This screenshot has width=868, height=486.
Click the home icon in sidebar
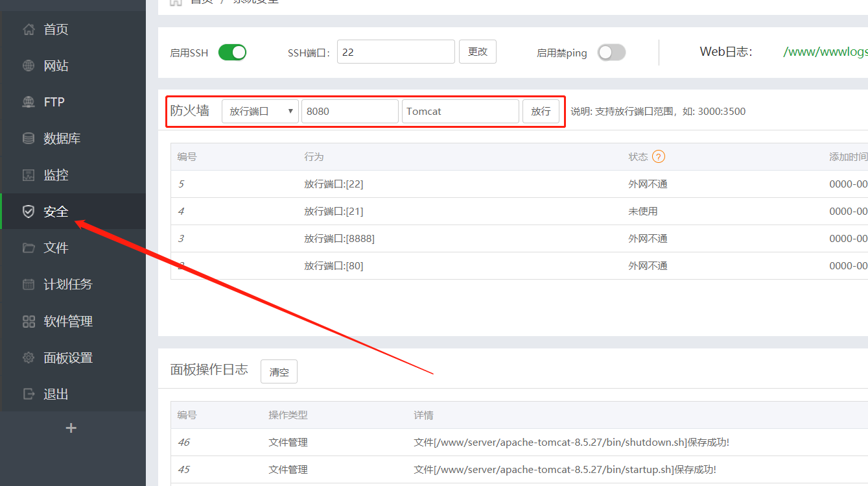pyautogui.click(x=29, y=30)
